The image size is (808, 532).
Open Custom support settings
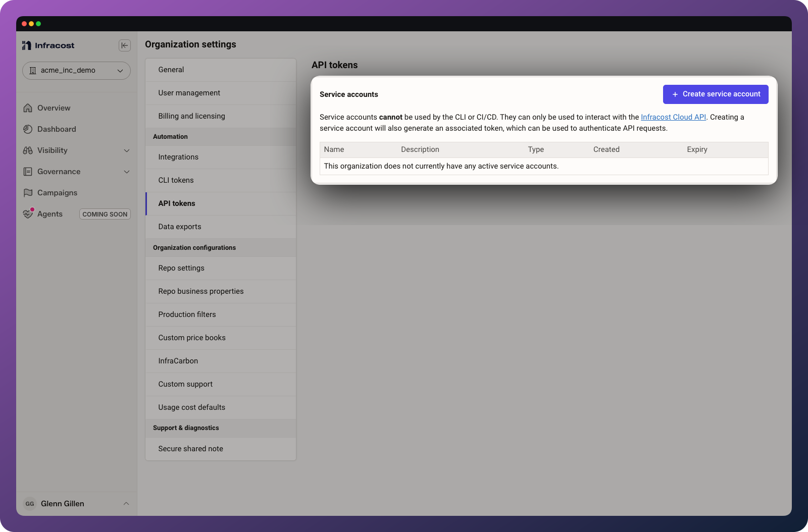click(x=221, y=384)
